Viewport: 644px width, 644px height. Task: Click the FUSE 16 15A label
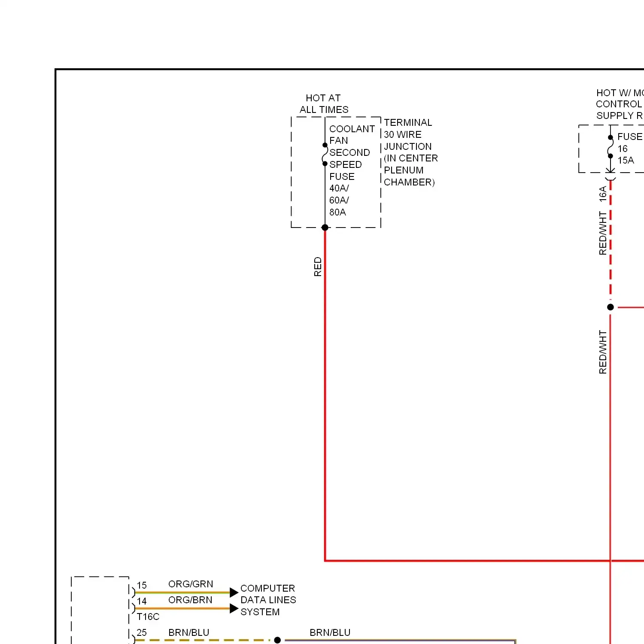pos(630,149)
